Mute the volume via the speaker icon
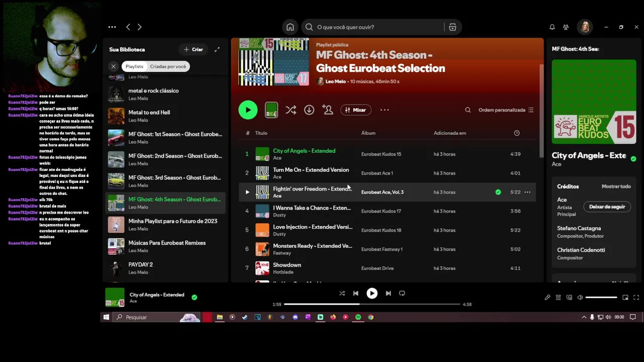Viewport: 644px width, 362px height. pyautogui.click(x=580, y=298)
